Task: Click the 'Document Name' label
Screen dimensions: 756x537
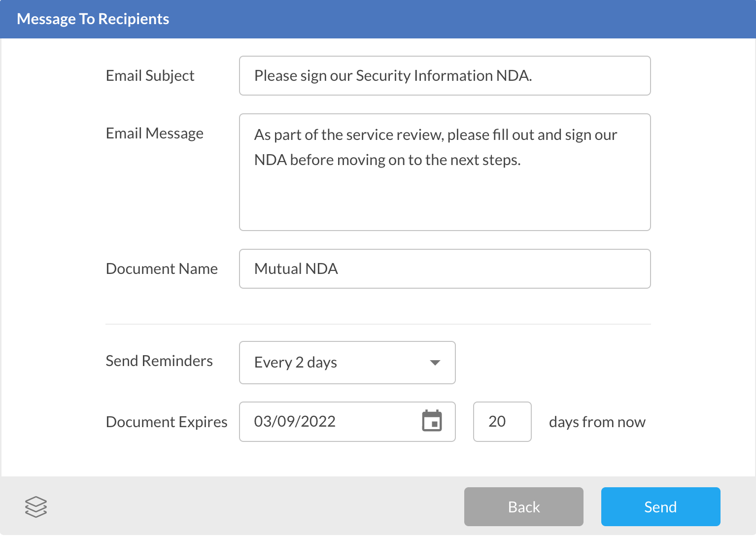Action: pos(162,269)
